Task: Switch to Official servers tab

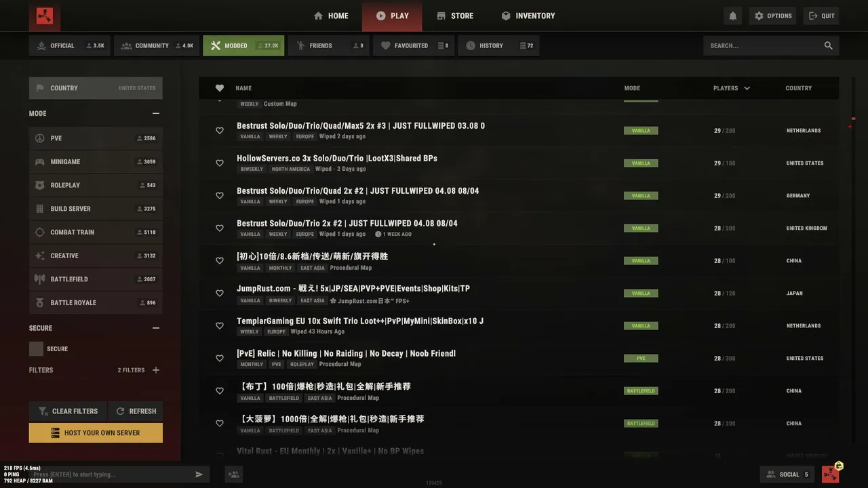Action: pyautogui.click(x=70, y=45)
